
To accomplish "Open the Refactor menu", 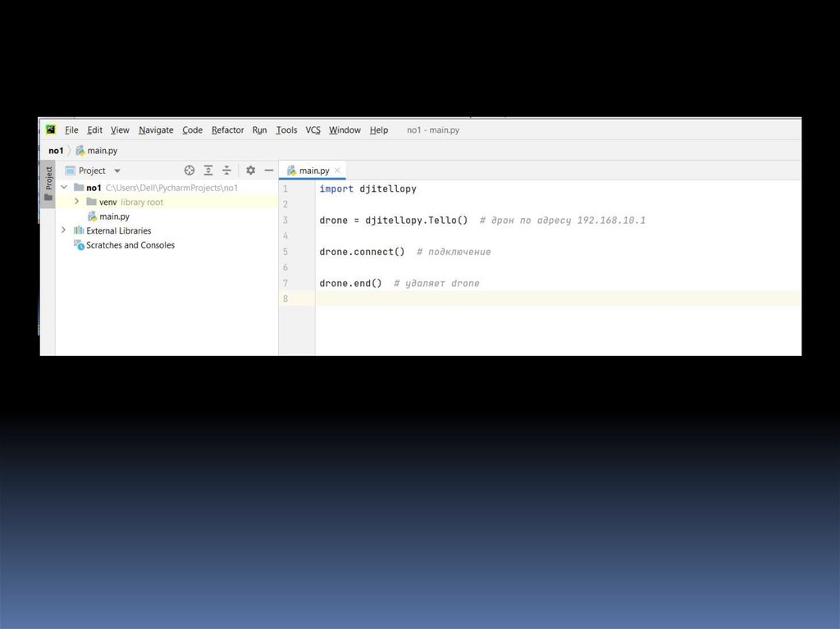I will pos(228,130).
